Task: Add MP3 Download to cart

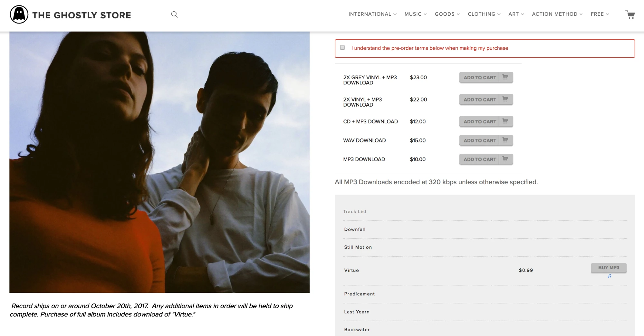Action: click(479, 159)
